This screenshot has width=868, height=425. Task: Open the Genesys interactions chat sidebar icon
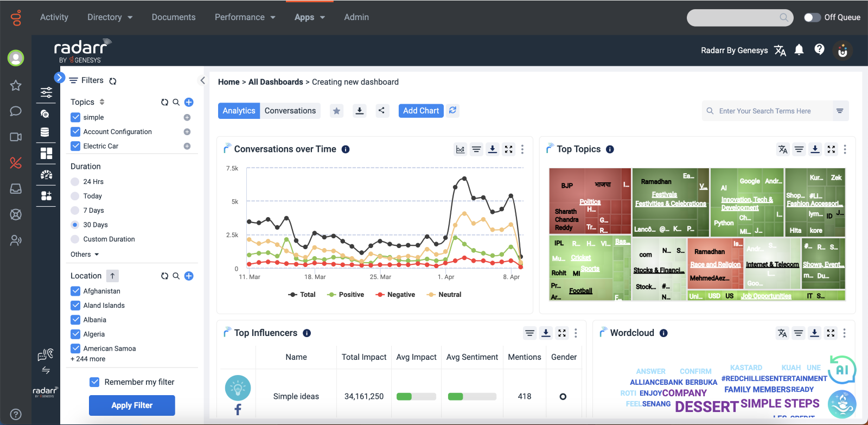coord(16,111)
